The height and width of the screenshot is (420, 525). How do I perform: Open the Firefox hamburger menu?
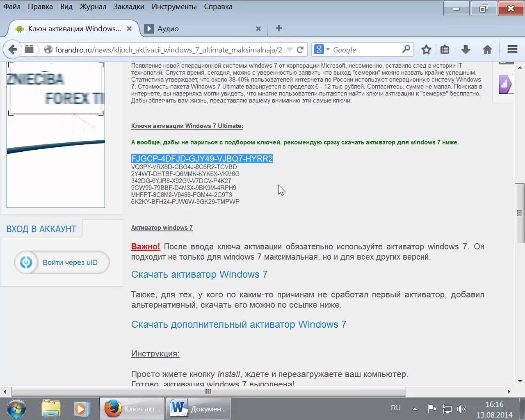click(x=512, y=50)
